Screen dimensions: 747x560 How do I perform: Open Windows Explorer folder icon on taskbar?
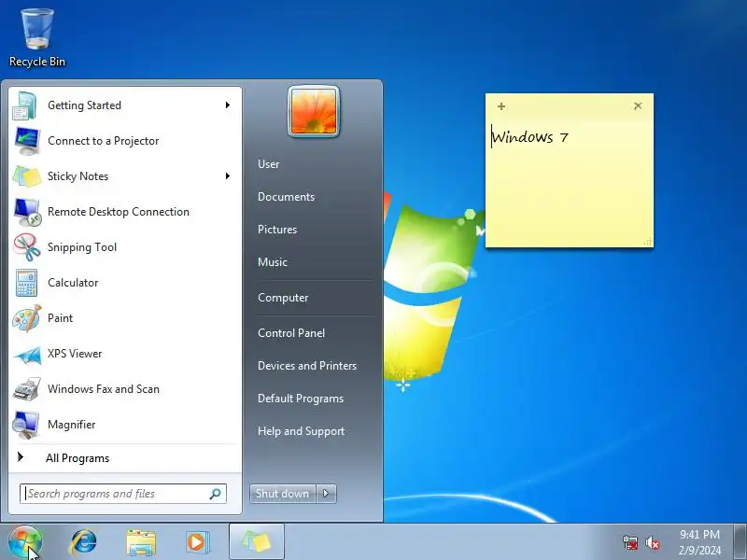tap(141, 542)
